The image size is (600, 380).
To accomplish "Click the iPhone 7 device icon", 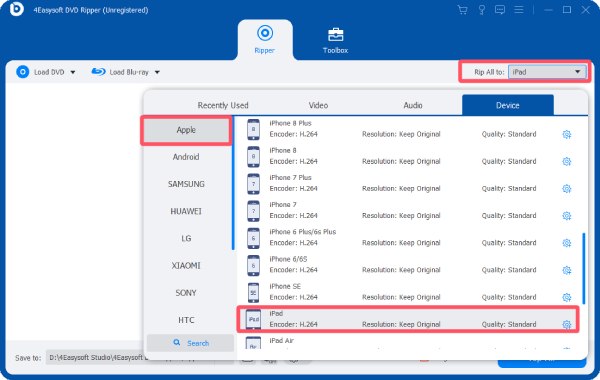I will click(x=253, y=211).
